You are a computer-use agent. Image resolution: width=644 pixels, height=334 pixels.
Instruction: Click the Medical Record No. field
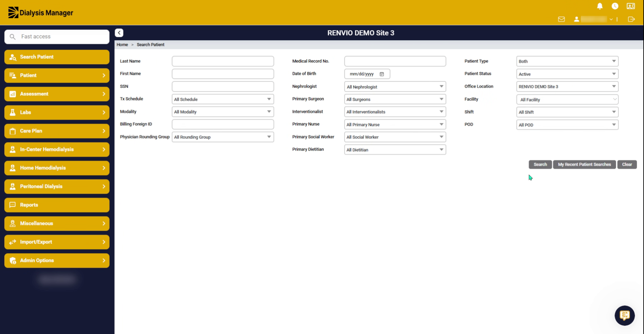click(x=395, y=61)
